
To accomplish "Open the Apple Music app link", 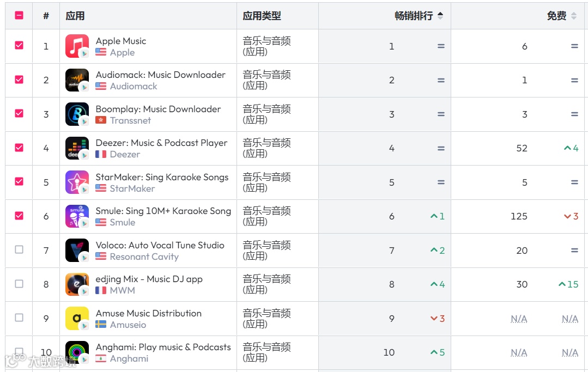I will point(121,41).
